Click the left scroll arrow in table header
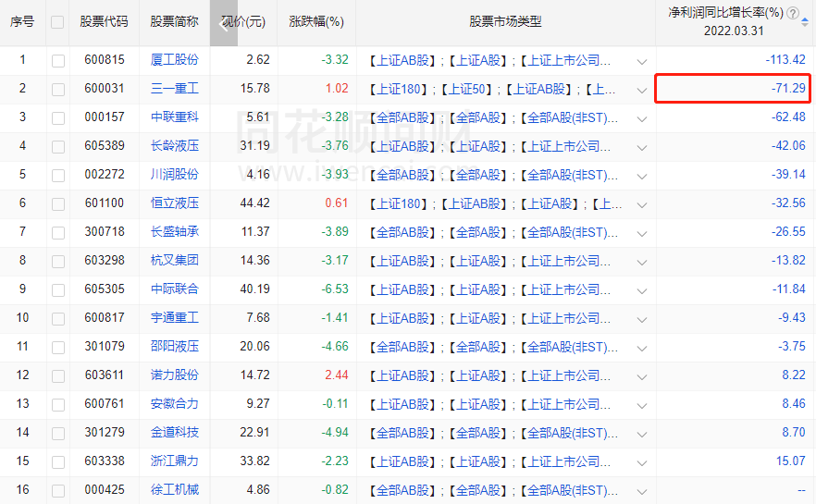Image resolution: width=816 pixels, height=504 pixels. pyautogui.click(x=224, y=23)
